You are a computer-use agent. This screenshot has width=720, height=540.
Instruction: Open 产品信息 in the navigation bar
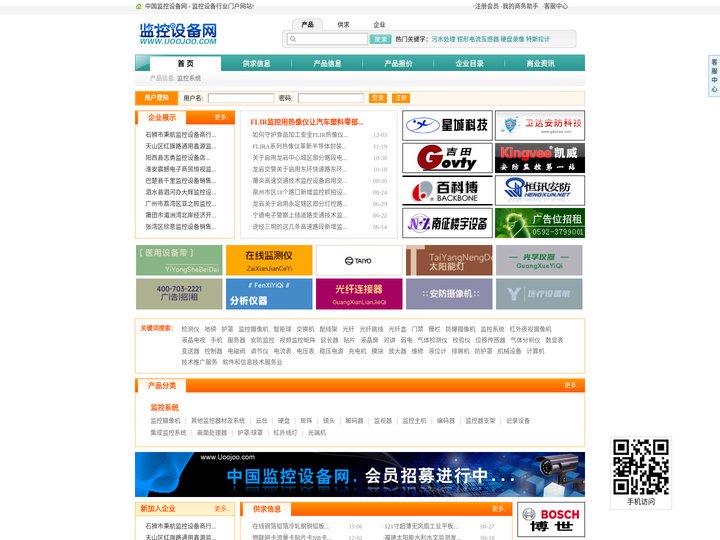[327, 63]
